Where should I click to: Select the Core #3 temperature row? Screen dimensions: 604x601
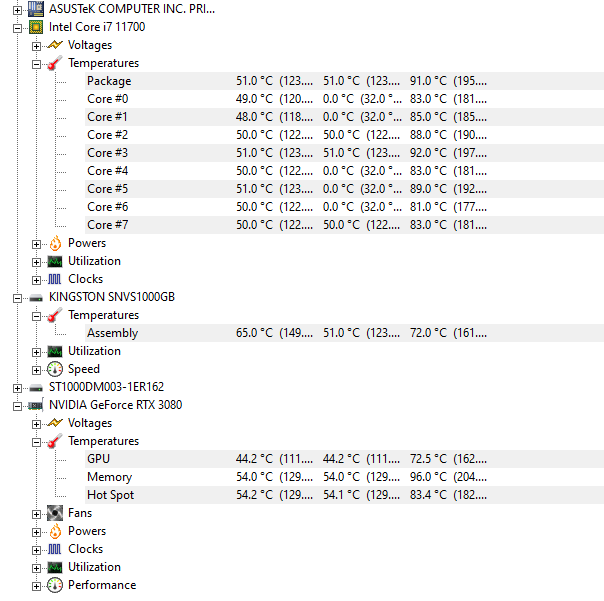pos(344,153)
